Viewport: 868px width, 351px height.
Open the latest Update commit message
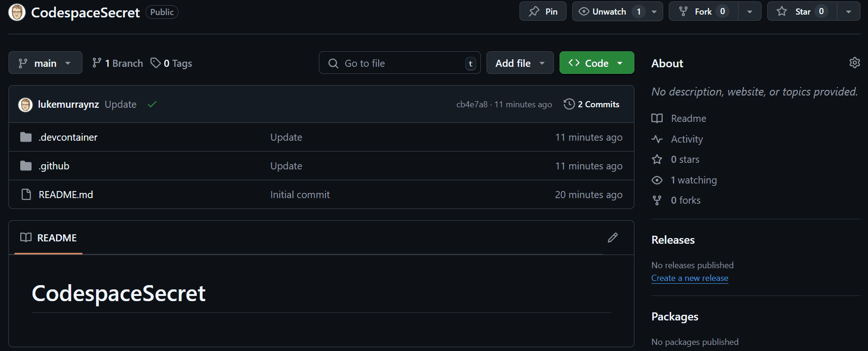(121, 104)
